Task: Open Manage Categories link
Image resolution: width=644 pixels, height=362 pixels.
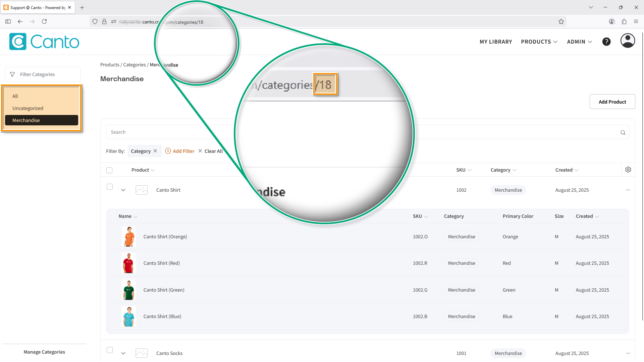Action: [x=44, y=352]
